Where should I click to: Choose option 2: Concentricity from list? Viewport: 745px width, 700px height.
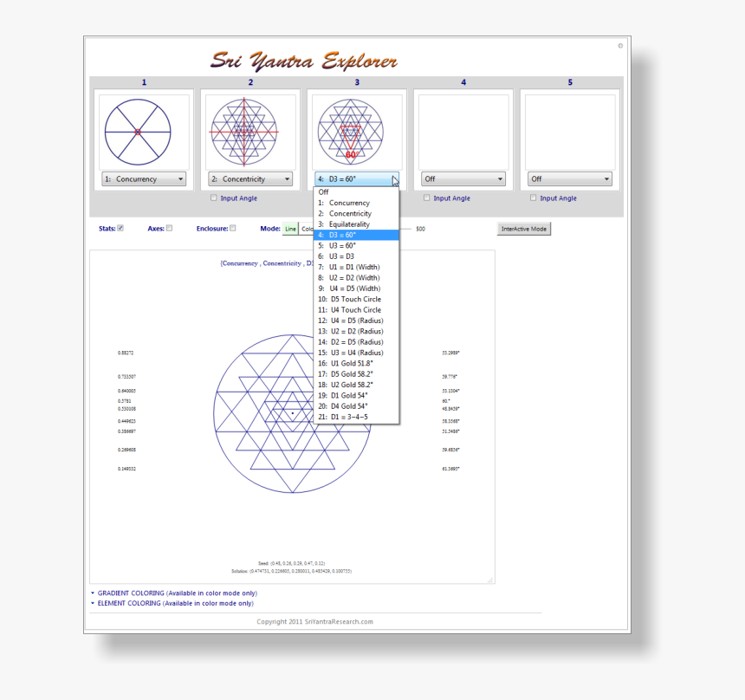pos(356,213)
